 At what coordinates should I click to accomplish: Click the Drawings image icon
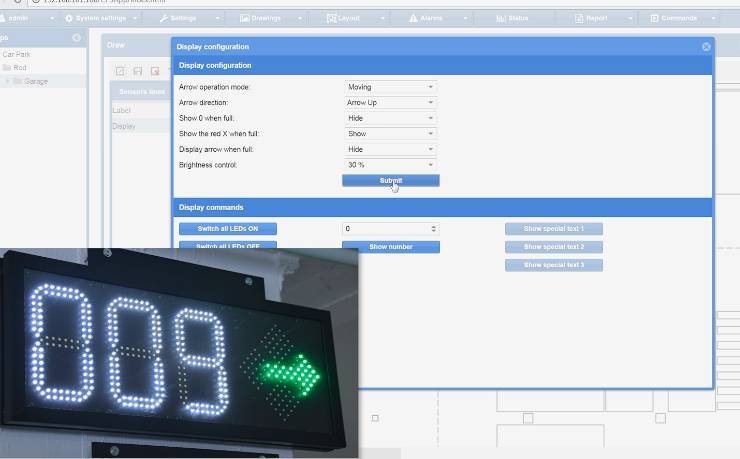coord(245,18)
